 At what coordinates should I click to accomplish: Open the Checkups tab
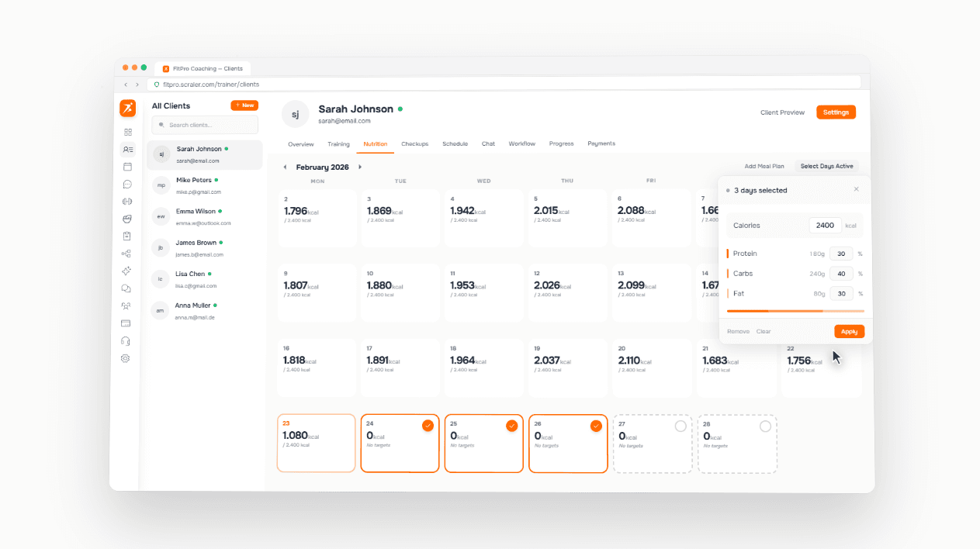[414, 144]
